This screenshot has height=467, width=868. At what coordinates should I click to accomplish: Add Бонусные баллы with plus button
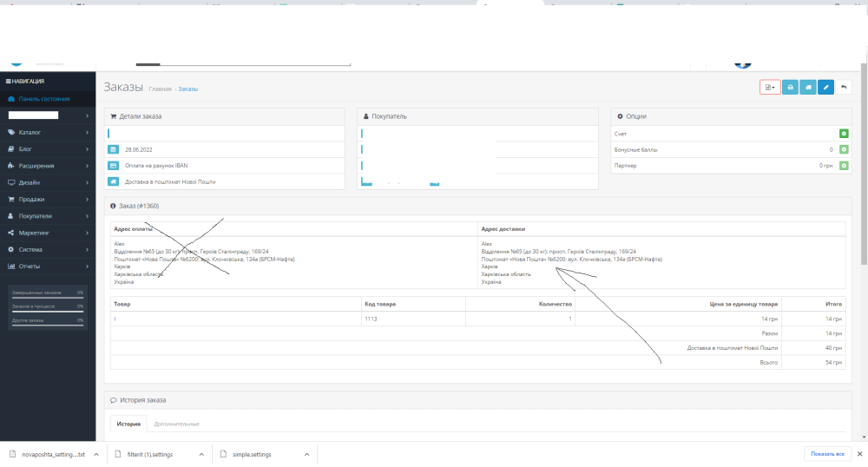tap(844, 149)
